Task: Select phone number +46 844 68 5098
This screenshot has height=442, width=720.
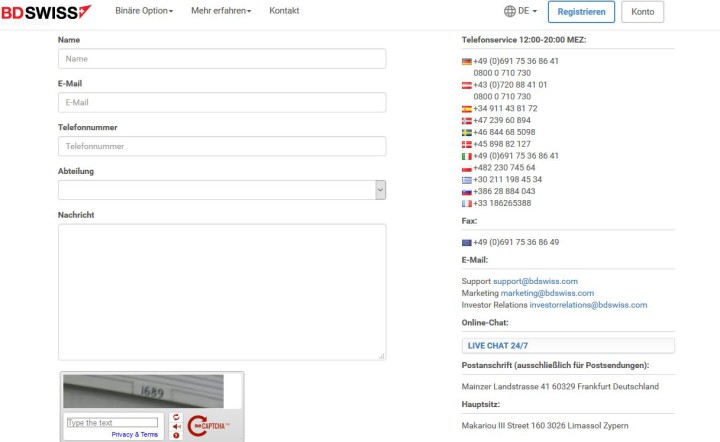Action: pyautogui.click(x=504, y=132)
